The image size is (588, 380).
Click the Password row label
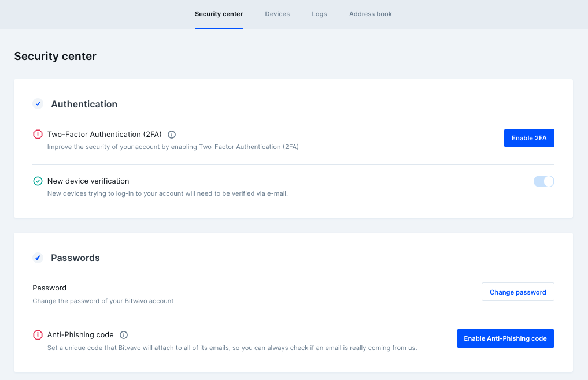coord(50,288)
